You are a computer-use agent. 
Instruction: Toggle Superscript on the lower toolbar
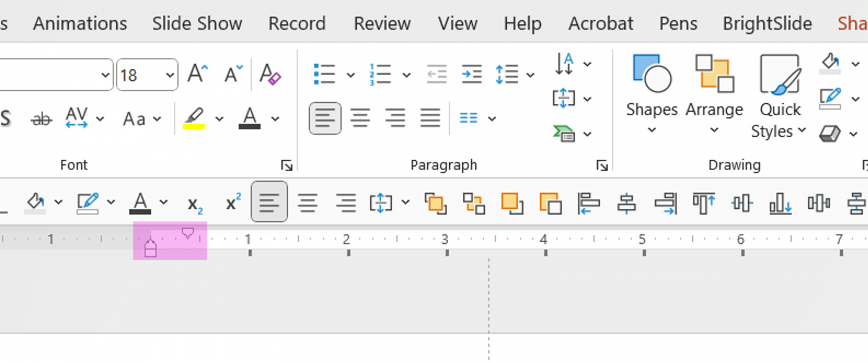(232, 202)
